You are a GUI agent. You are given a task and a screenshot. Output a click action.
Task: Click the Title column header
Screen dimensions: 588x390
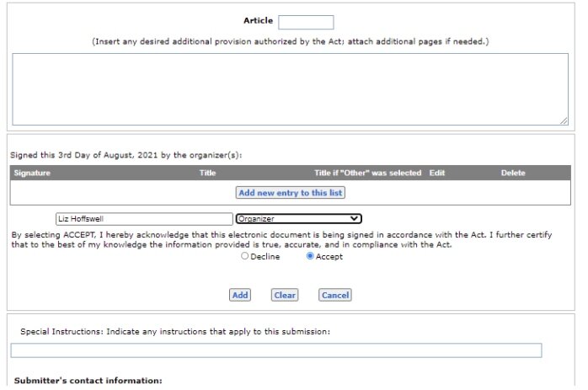[x=207, y=174]
